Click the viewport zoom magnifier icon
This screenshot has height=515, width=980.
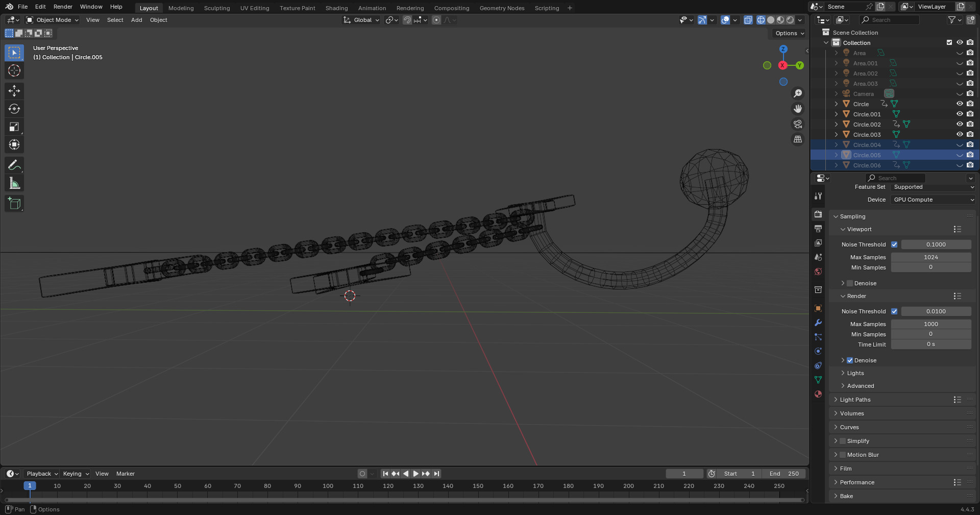click(x=797, y=93)
